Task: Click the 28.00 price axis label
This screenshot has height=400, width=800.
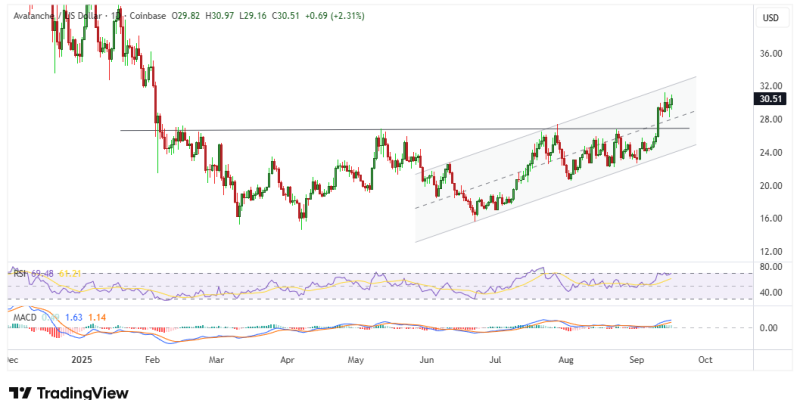Action: pos(770,119)
